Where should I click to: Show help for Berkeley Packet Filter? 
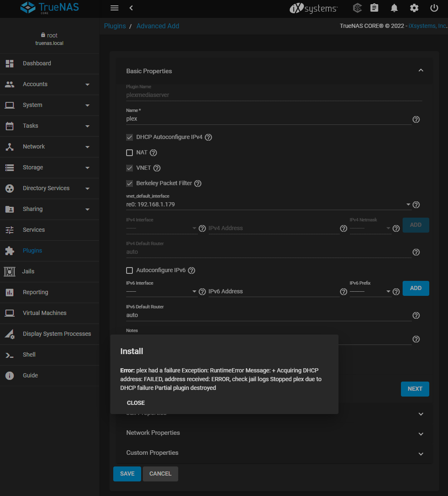198,184
